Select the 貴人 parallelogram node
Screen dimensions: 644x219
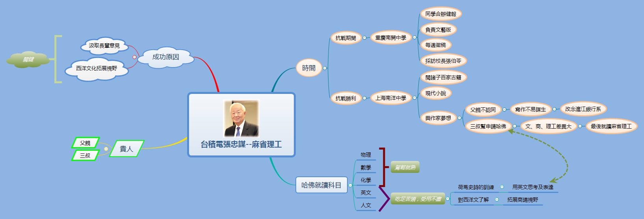click(126, 149)
